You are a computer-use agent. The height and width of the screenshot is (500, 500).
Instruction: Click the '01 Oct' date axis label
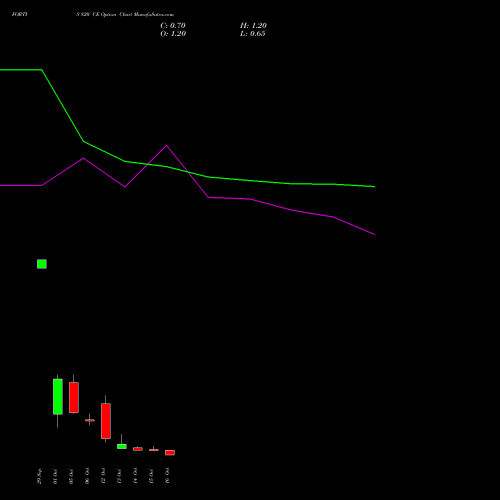pos(55,476)
